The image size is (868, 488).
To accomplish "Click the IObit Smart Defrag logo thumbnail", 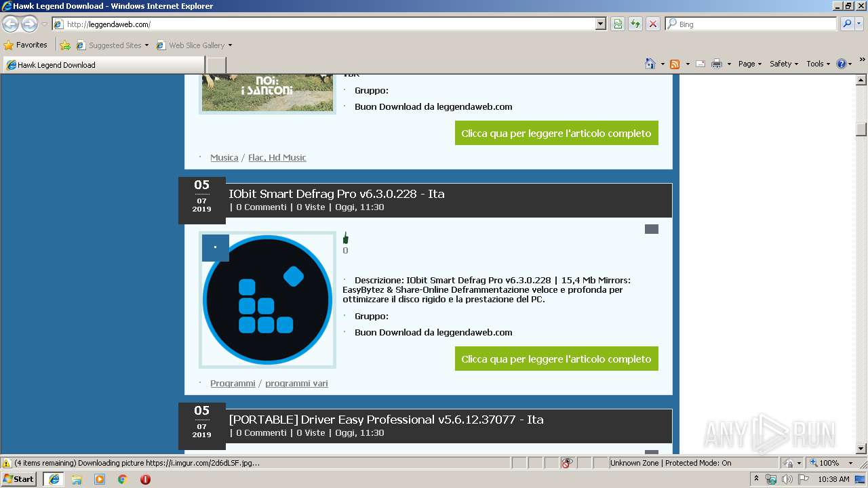I will [267, 300].
